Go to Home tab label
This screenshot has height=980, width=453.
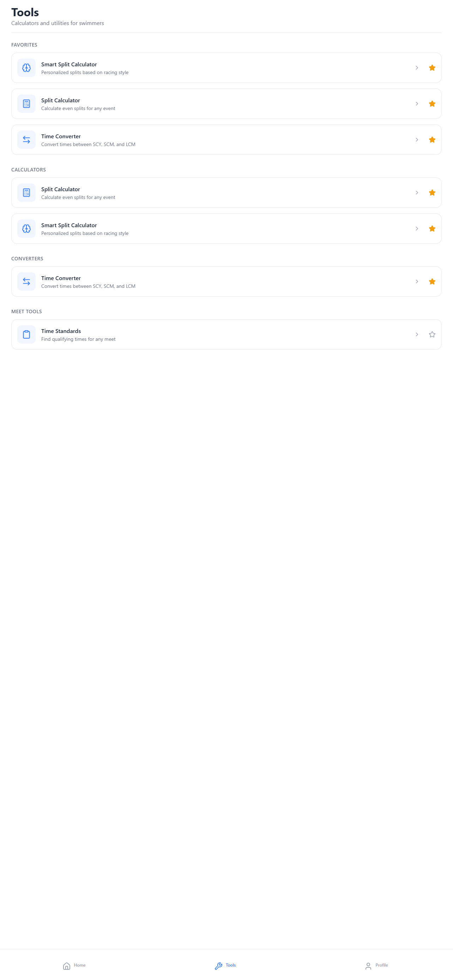tap(79, 965)
